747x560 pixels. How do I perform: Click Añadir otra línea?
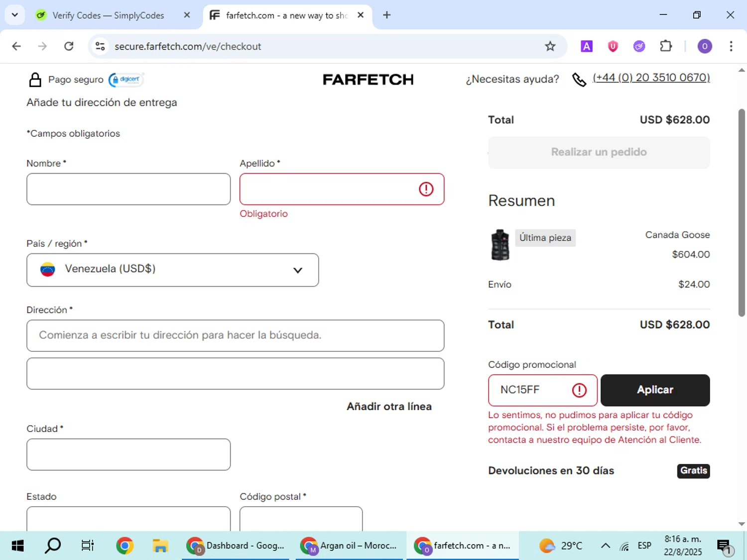pyautogui.click(x=389, y=407)
